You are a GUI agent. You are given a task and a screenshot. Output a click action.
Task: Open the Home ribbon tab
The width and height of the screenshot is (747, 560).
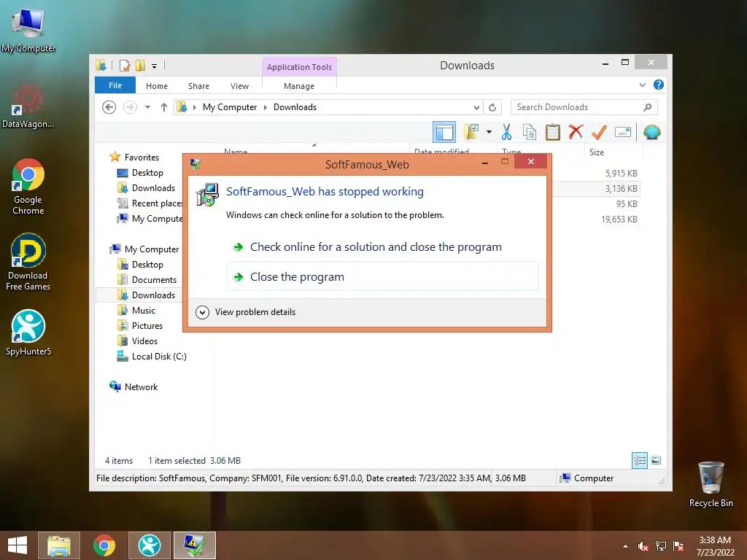pos(157,86)
